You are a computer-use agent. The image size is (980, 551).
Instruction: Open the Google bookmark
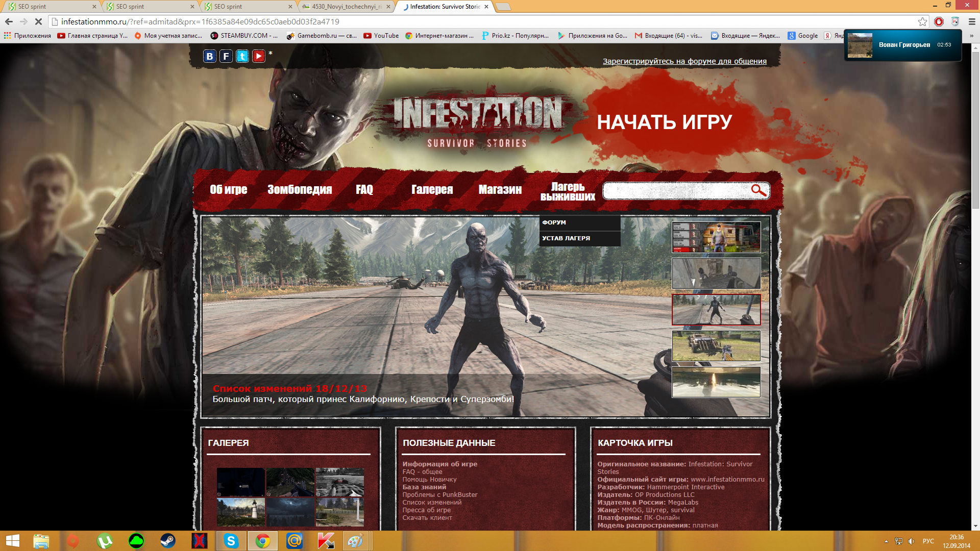[803, 36]
